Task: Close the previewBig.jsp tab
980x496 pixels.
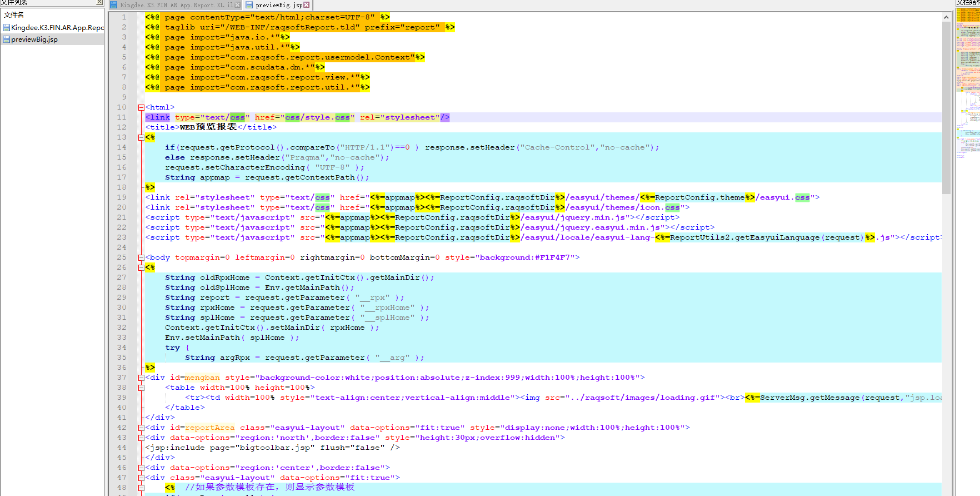Action: coord(306,5)
